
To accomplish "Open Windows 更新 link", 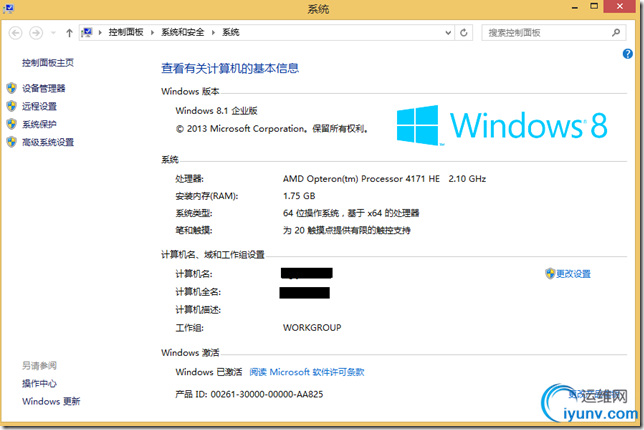I will pos(51,401).
